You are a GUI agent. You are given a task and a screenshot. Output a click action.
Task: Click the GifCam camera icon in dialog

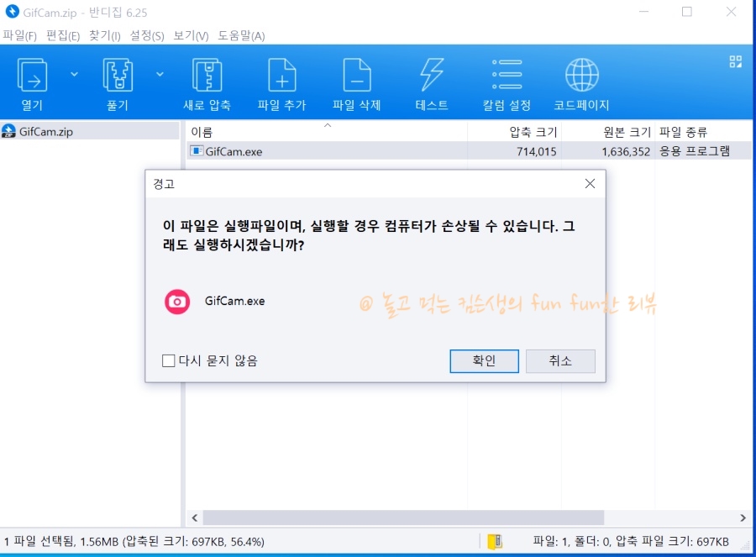point(177,302)
